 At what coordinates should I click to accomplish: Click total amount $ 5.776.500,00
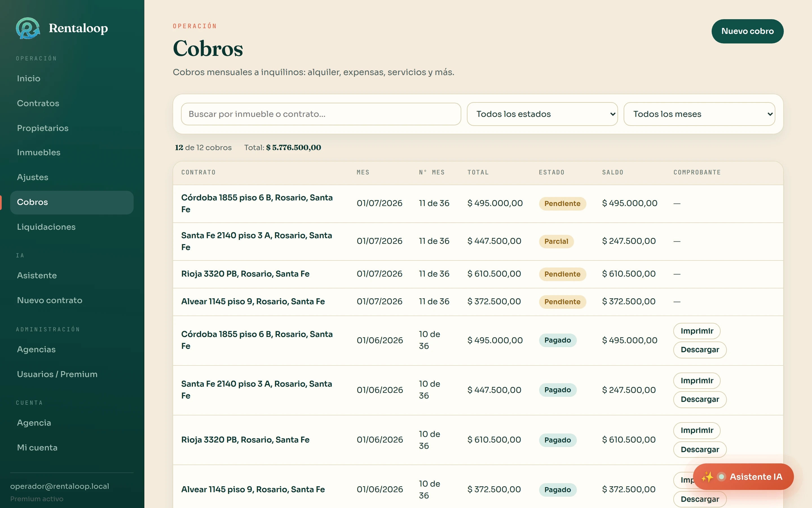tap(293, 148)
